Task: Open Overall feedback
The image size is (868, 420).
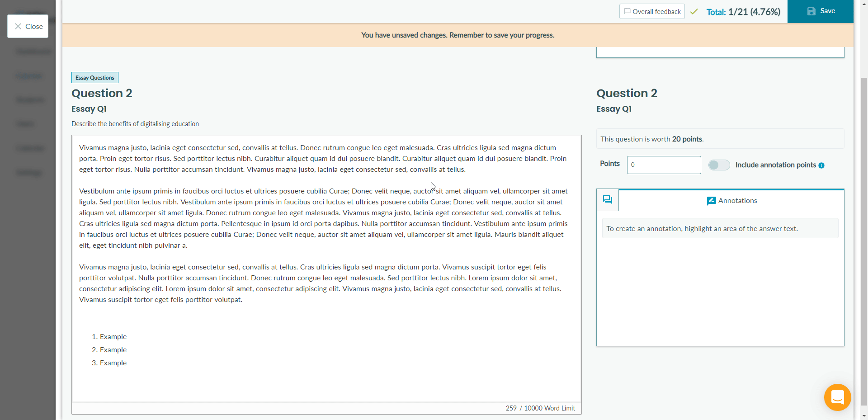Action: click(652, 11)
